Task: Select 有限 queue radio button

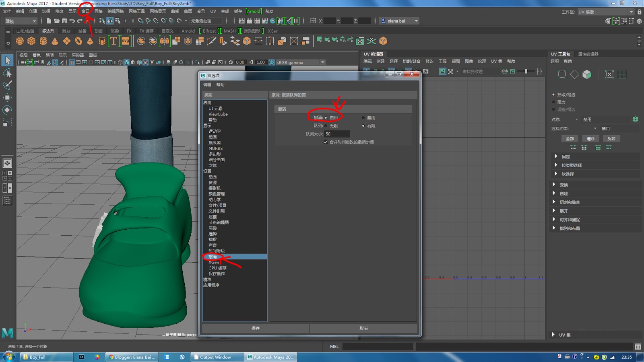Action: coord(363,126)
